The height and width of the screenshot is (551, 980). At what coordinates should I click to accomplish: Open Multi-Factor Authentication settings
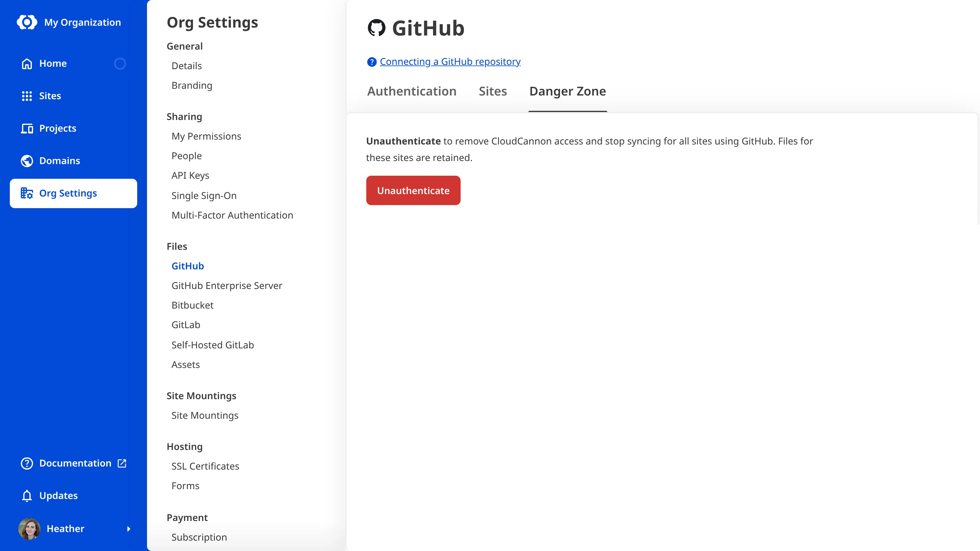coord(232,215)
